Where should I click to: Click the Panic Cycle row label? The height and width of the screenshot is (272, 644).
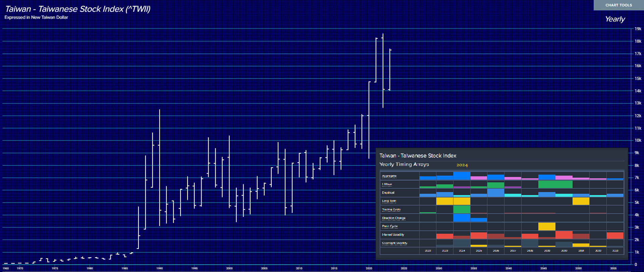pos(389,226)
